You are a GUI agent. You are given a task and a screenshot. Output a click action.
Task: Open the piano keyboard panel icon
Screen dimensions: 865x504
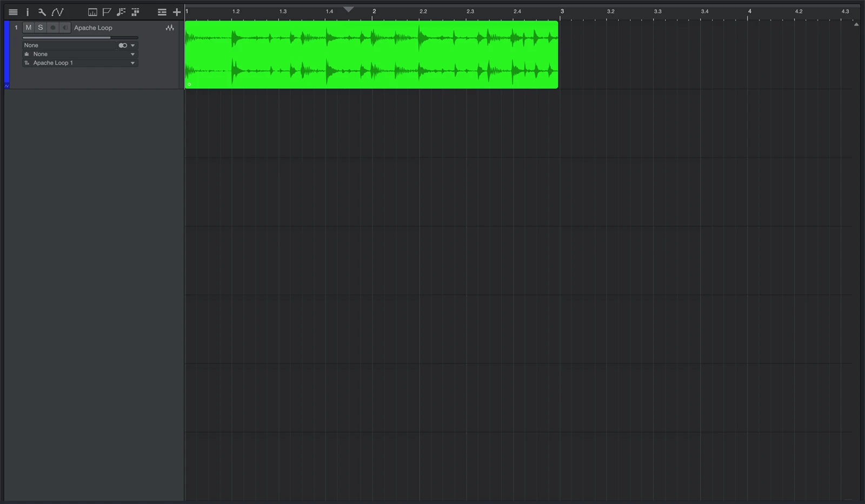(92, 11)
